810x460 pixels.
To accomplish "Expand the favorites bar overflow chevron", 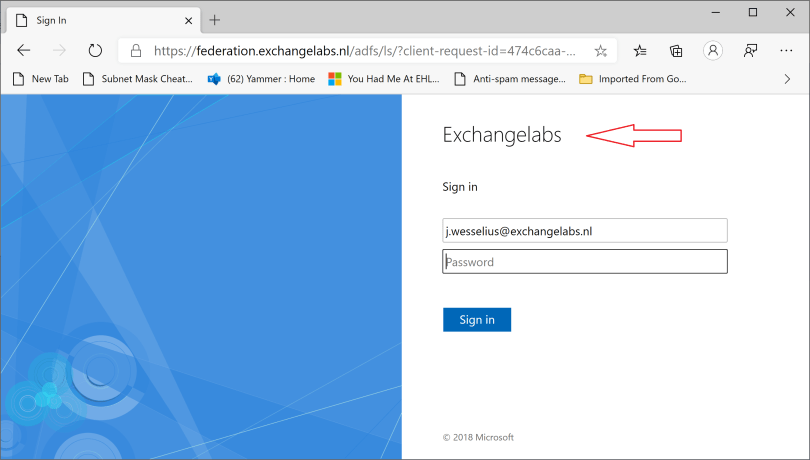I will pyautogui.click(x=787, y=78).
